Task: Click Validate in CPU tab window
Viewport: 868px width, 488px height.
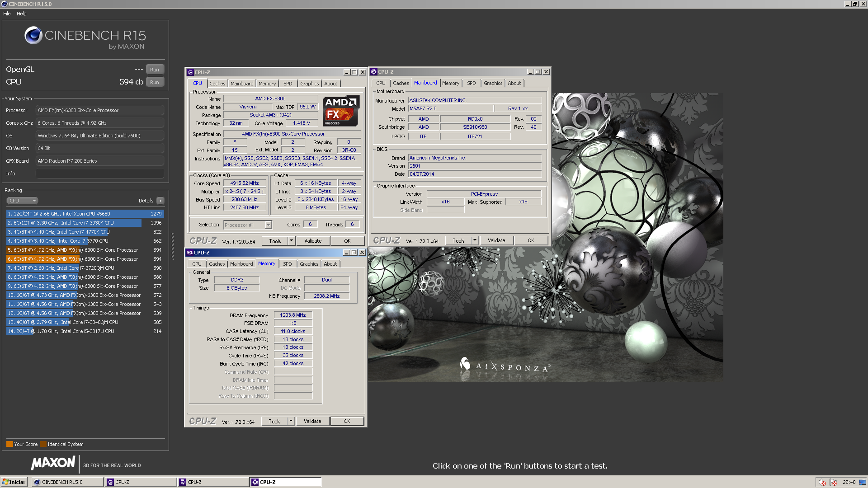Action: (x=313, y=241)
